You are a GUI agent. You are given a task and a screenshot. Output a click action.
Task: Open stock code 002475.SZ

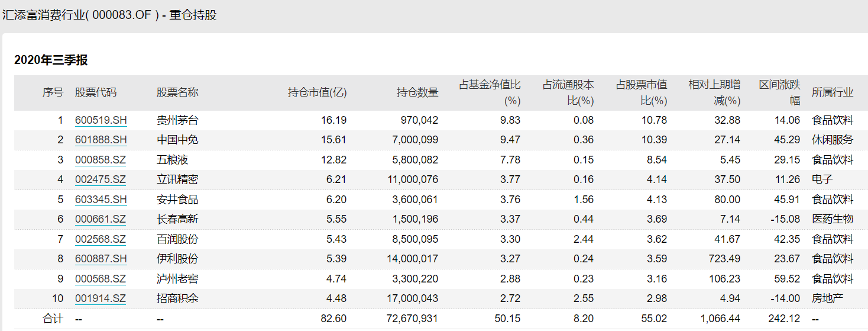tap(101, 180)
